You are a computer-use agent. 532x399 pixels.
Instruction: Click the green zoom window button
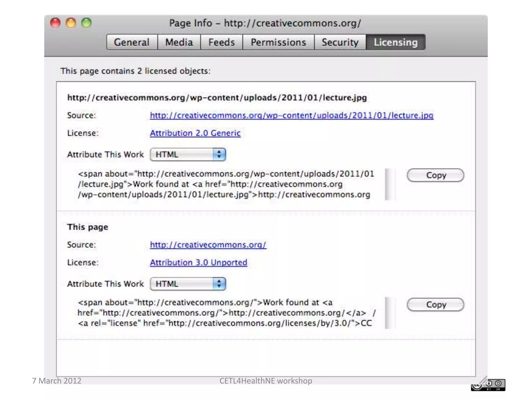click(87, 23)
